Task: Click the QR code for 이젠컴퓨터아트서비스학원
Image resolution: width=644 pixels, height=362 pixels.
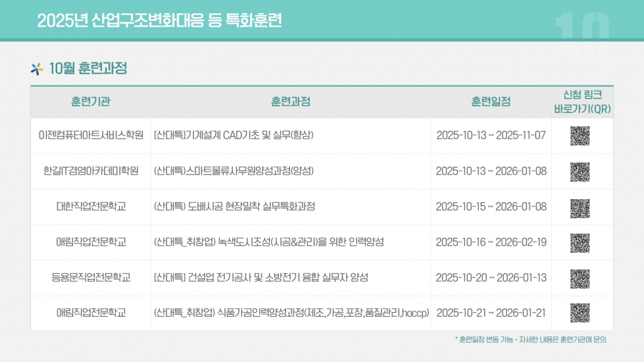Action: (580, 136)
